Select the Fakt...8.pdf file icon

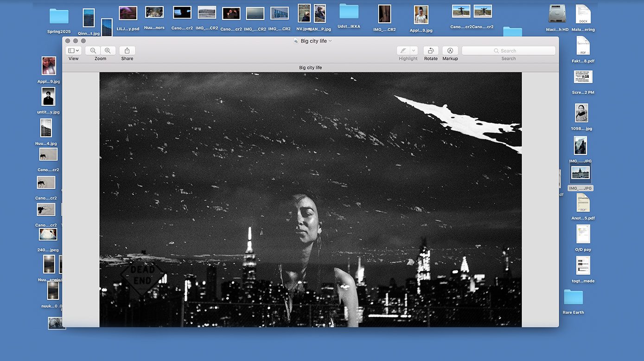(583, 45)
